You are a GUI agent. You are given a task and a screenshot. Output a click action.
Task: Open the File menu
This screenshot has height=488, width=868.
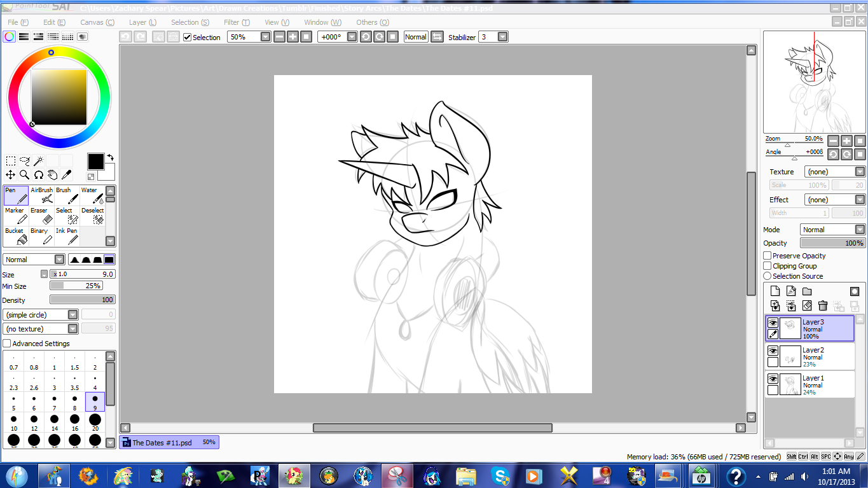(18, 22)
